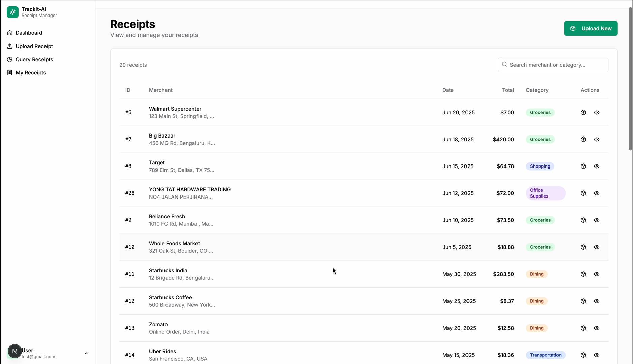This screenshot has height=364, width=633.
Task: Click the TrackIt-AI sparkle logo
Action: click(12, 12)
